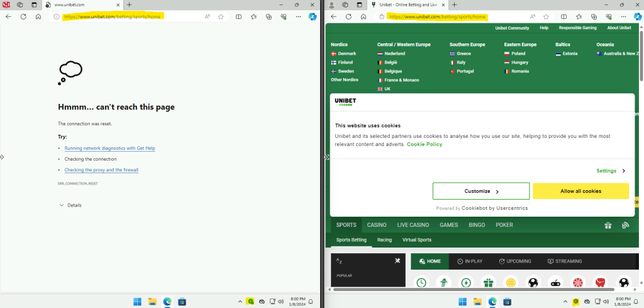Open the right browser's address bar URL

[x=438, y=17]
